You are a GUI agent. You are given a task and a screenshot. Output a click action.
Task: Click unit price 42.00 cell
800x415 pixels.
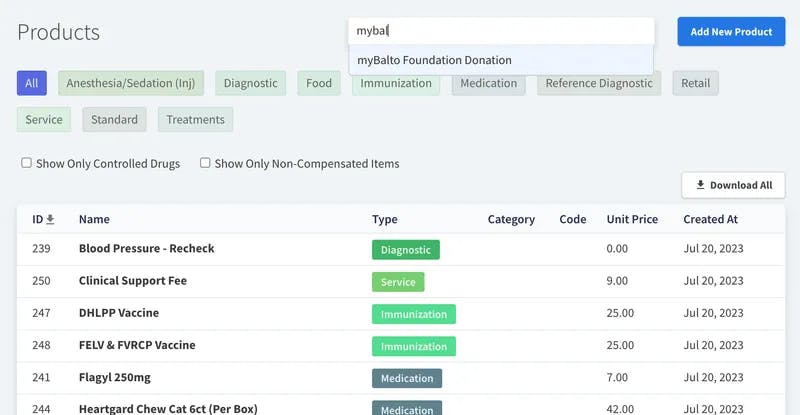620,409
